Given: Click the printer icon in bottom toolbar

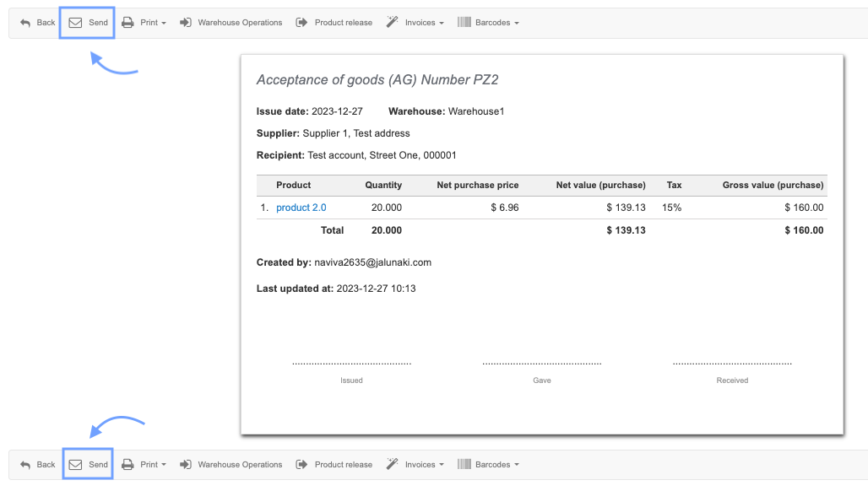Looking at the screenshot, I should [x=127, y=465].
